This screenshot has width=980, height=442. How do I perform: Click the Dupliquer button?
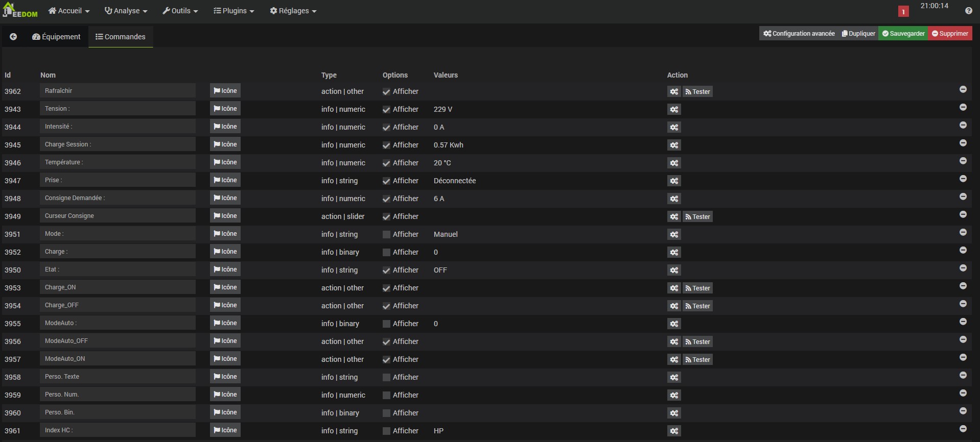tap(858, 34)
